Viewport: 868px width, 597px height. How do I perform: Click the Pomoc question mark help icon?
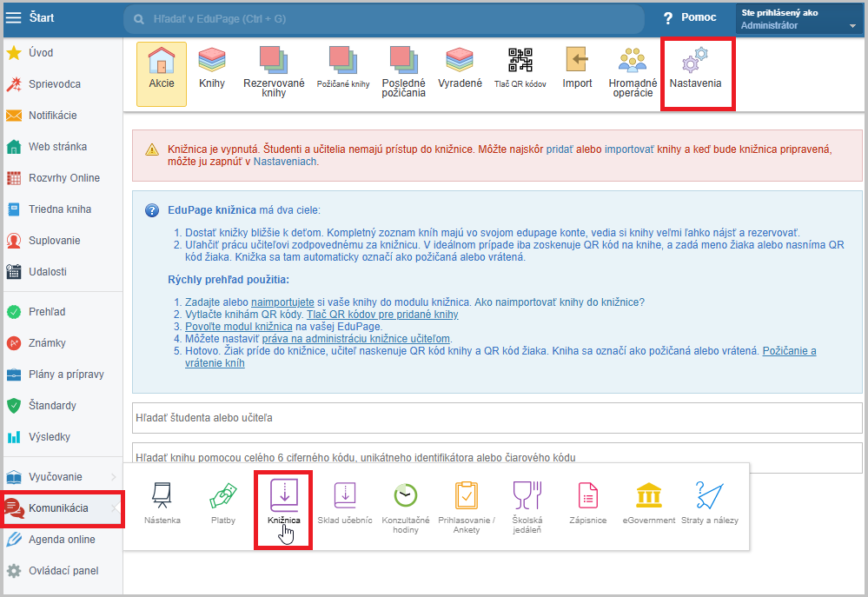point(668,18)
